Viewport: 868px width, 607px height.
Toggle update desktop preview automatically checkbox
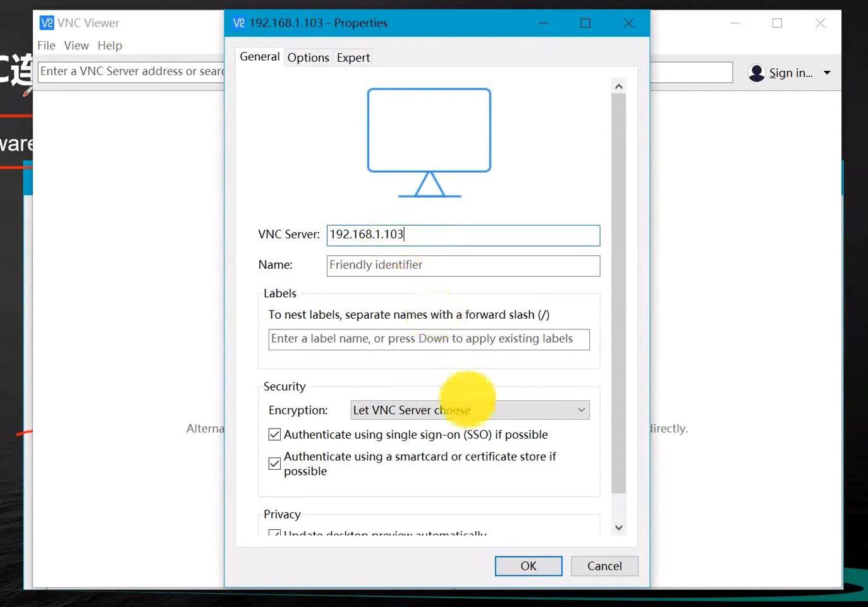pyautogui.click(x=274, y=533)
